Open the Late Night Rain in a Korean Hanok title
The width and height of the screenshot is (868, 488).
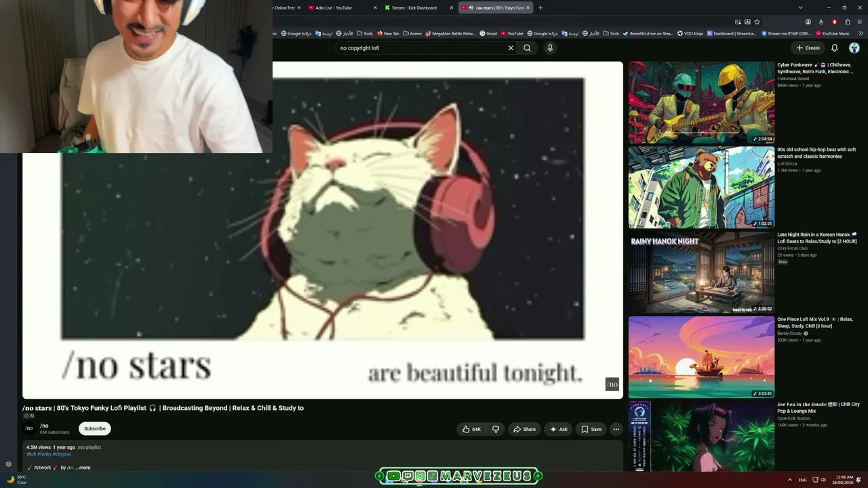pyautogui.click(x=817, y=238)
